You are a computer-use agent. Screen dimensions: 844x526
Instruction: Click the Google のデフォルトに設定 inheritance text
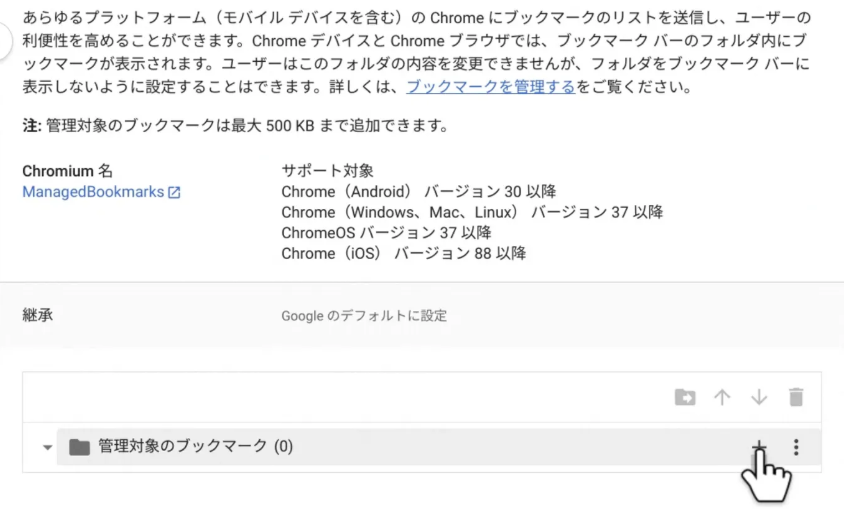click(x=363, y=316)
